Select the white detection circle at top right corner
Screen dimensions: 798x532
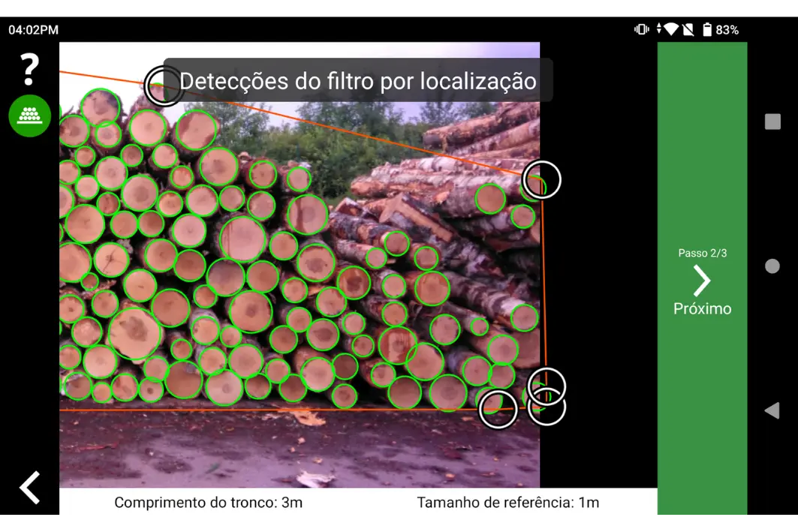[x=543, y=180]
